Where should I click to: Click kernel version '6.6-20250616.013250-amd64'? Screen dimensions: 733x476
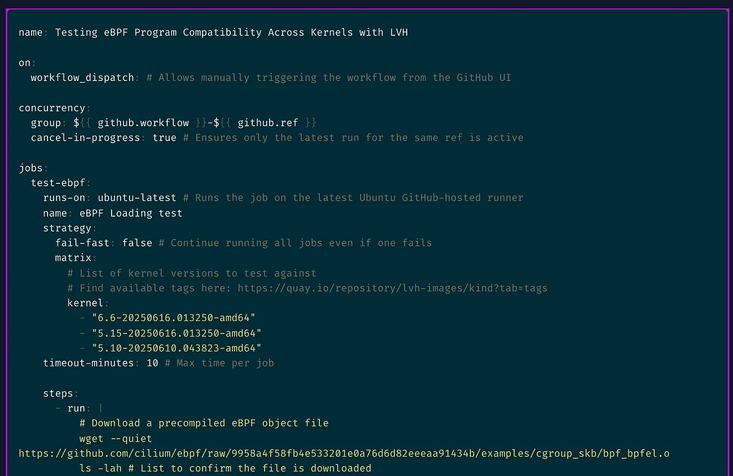tap(173, 318)
